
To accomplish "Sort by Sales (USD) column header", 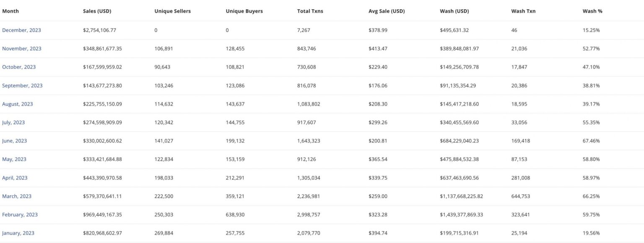I will [97, 11].
